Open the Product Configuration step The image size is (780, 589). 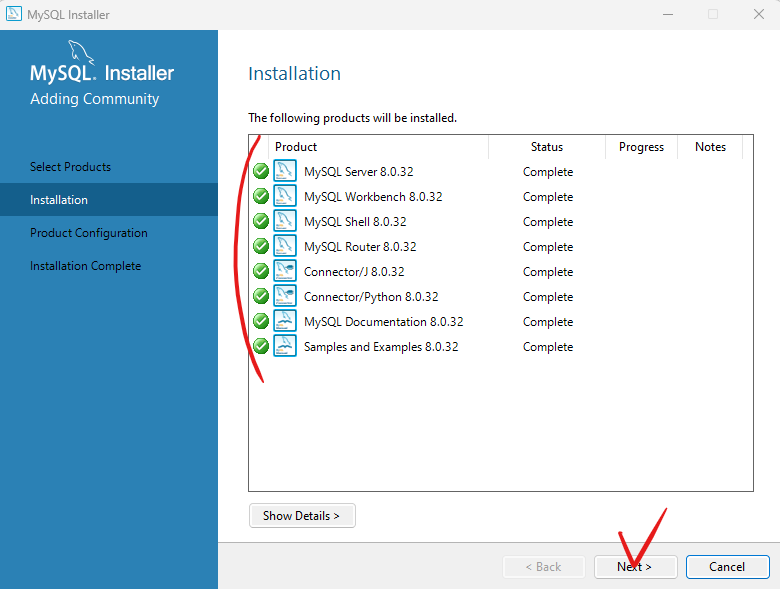[x=89, y=233]
